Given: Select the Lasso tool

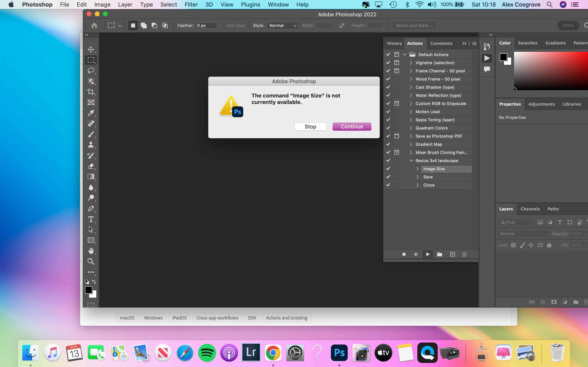Looking at the screenshot, I should (x=91, y=71).
